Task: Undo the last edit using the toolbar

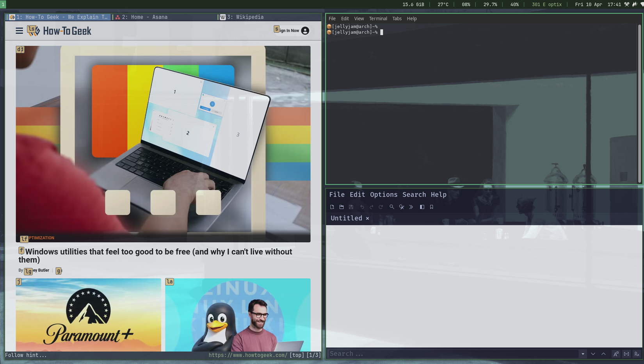Action: 362,207
